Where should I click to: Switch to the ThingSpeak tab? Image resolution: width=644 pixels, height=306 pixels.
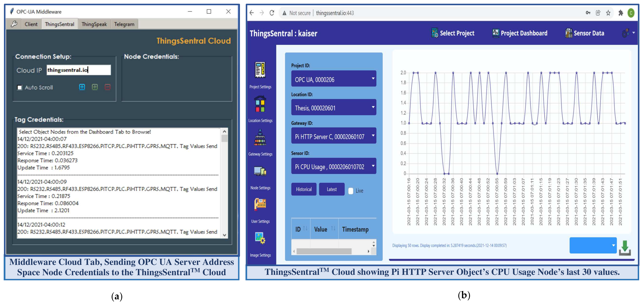tap(94, 24)
